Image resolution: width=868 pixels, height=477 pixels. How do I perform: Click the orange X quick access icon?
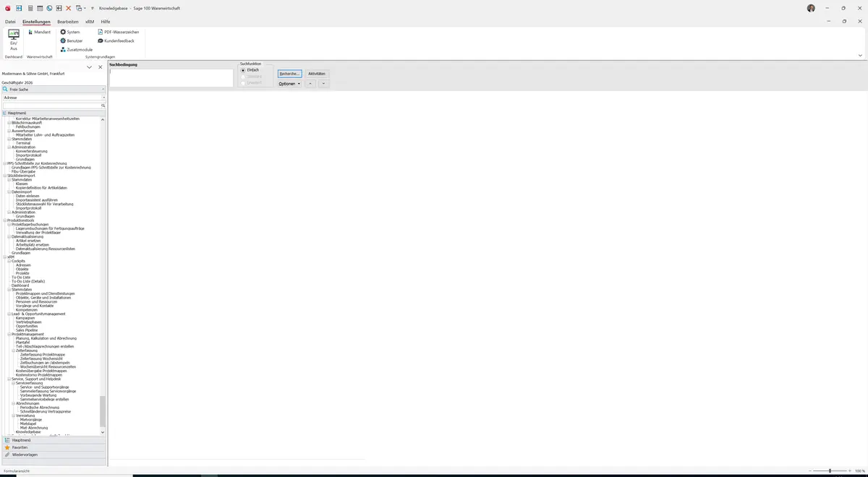pos(69,8)
